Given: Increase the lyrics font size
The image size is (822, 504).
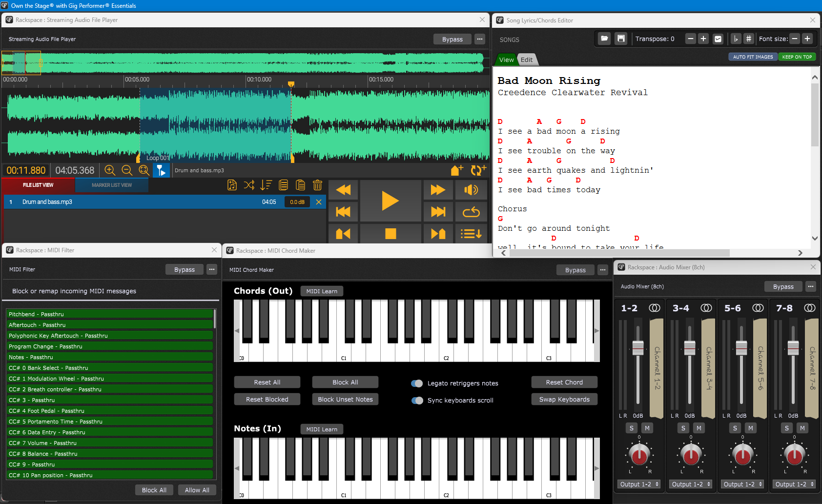Looking at the screenshot, I should pyautogui.click(x=807, y=39).
